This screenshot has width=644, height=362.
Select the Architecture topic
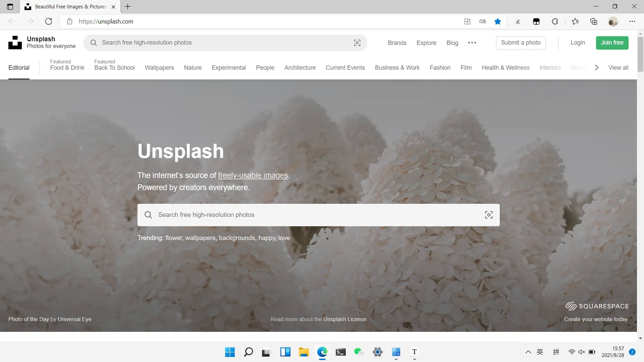click(300, 68)
